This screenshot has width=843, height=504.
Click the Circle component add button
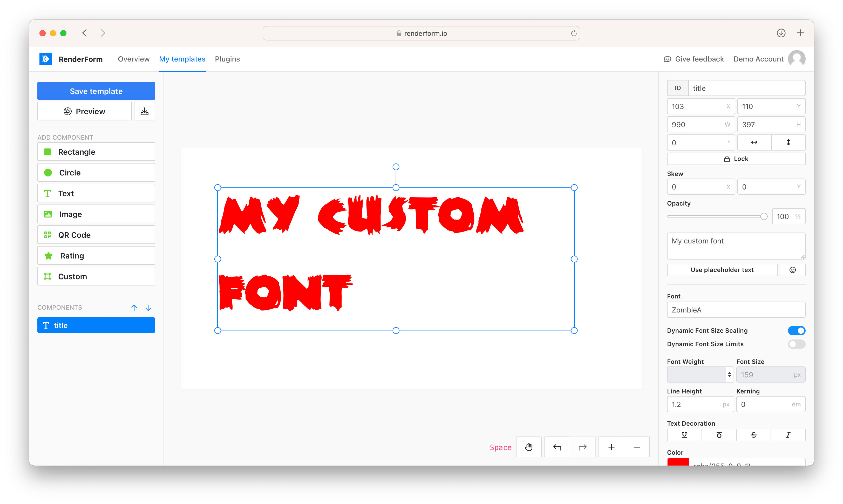click(x=96, y=173)
